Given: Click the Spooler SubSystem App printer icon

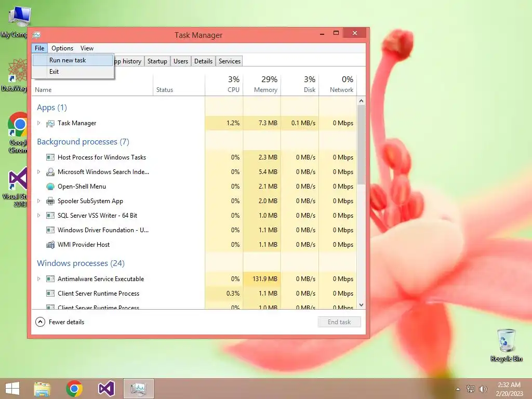Looking at the screenshot, I should pos(50,201).
